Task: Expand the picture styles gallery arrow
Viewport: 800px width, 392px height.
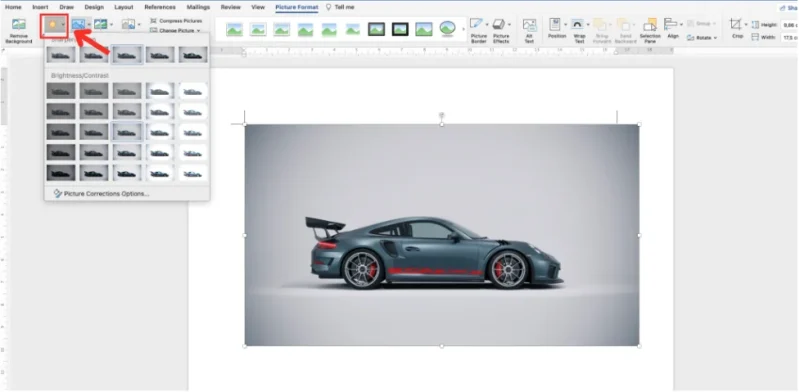Action: coord(464,29)
